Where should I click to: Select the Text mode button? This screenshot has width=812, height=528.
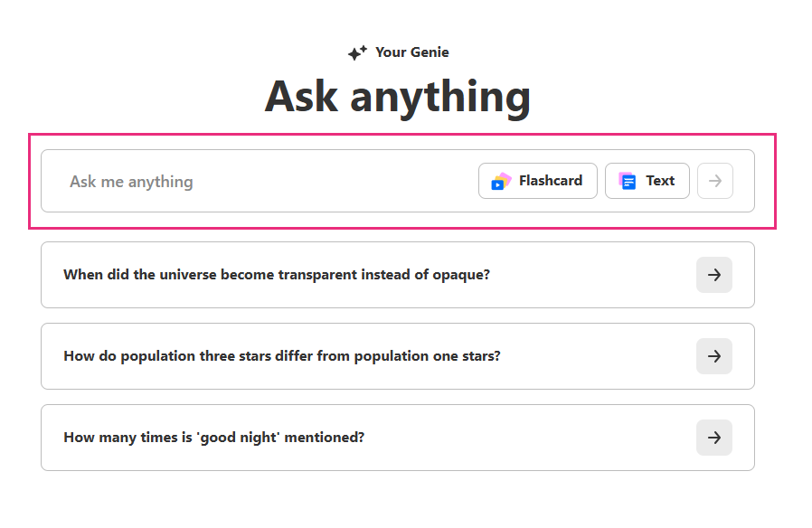tap(647, 181)
